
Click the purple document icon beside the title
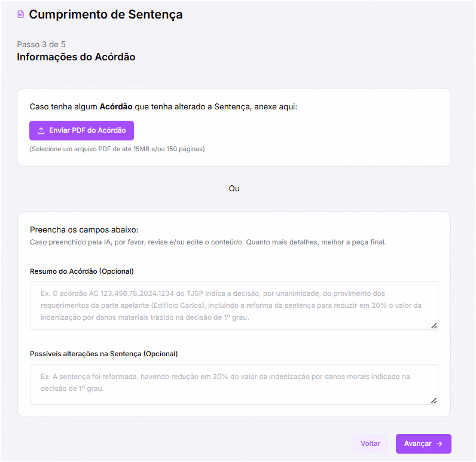click(x=21, y=14)
